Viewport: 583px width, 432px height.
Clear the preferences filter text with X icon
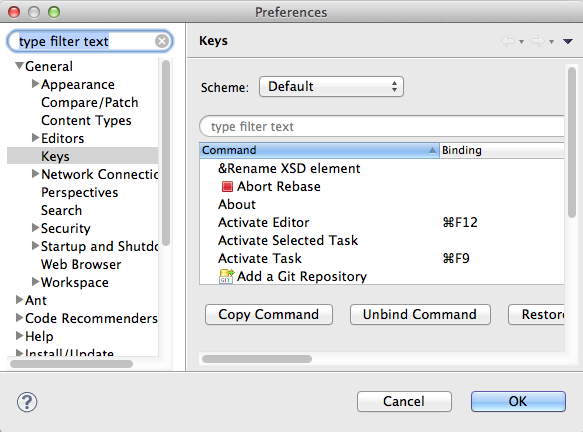[x=162, y=41]
